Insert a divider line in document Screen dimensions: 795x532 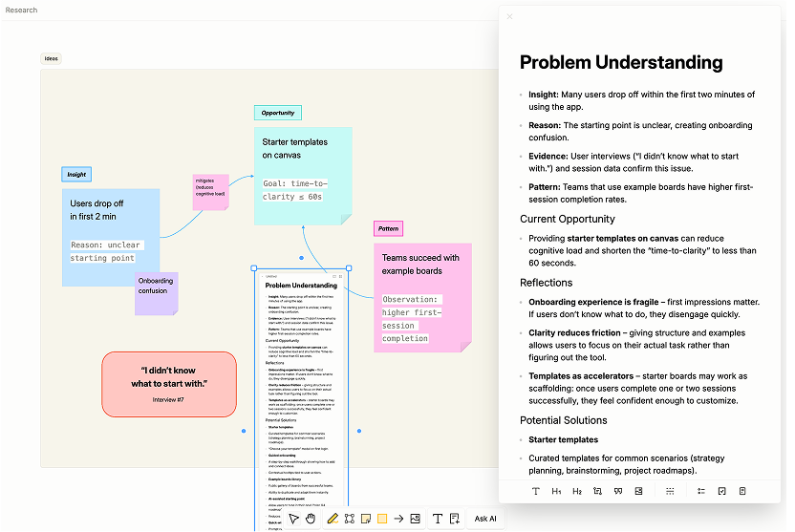(670, 491)
